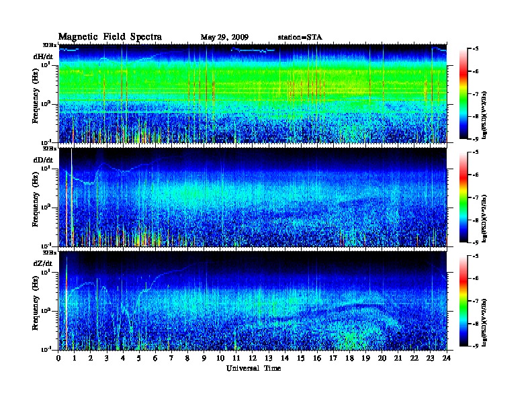This screenshot has height=411, width=532.
Task: Click hour 8 on the time axis
Action: (187, 358)
